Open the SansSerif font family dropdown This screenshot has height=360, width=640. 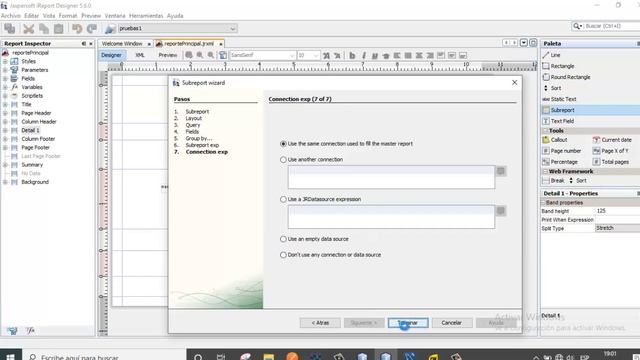(x=292, y=56)
